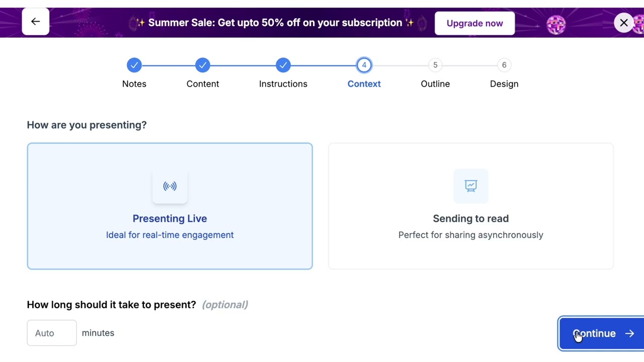
Task: Click the step 4 Context circle
Action: (x=364, y=65)
